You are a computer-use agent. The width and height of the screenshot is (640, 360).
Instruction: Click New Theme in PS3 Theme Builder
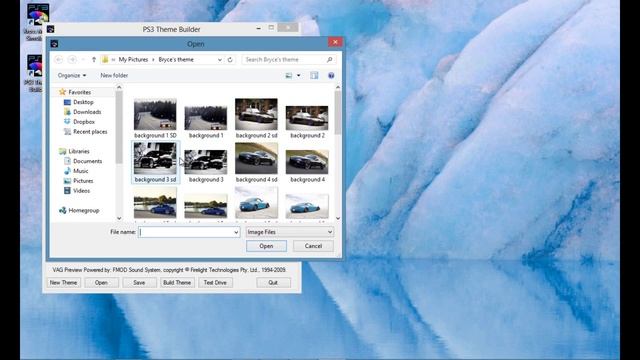(x=63, y=283)
